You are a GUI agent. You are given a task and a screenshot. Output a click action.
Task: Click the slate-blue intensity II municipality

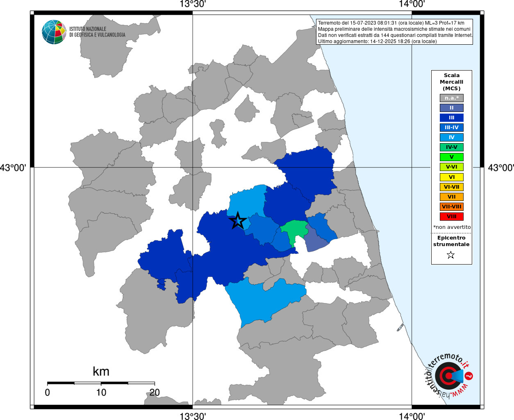coord(315,240)
